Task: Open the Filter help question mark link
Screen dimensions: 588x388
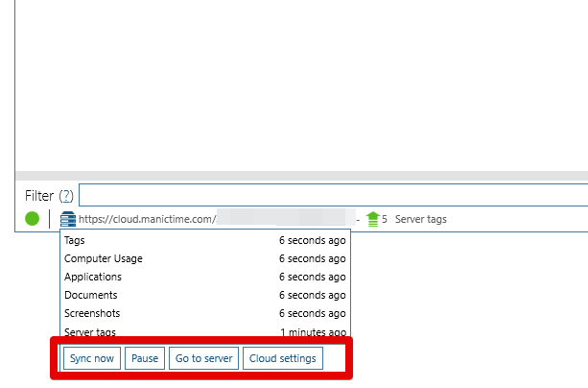Action: click(x=66, y=196)
